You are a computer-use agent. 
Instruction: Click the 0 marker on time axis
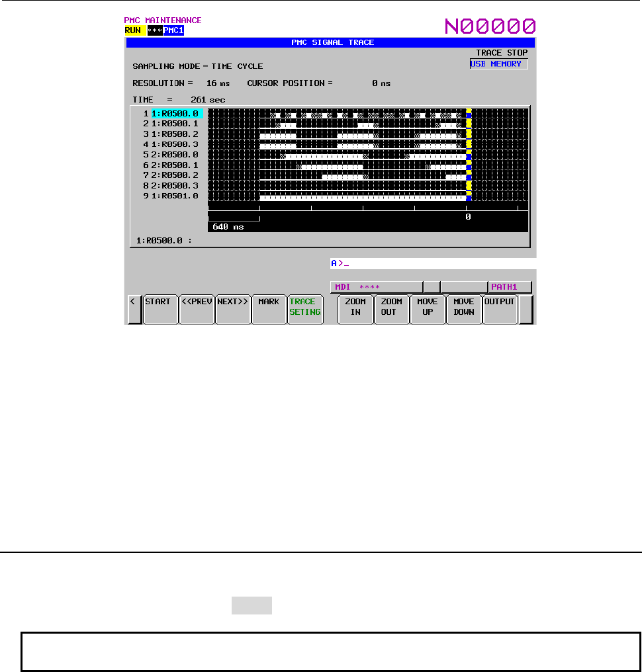click(x=469, y=217)
